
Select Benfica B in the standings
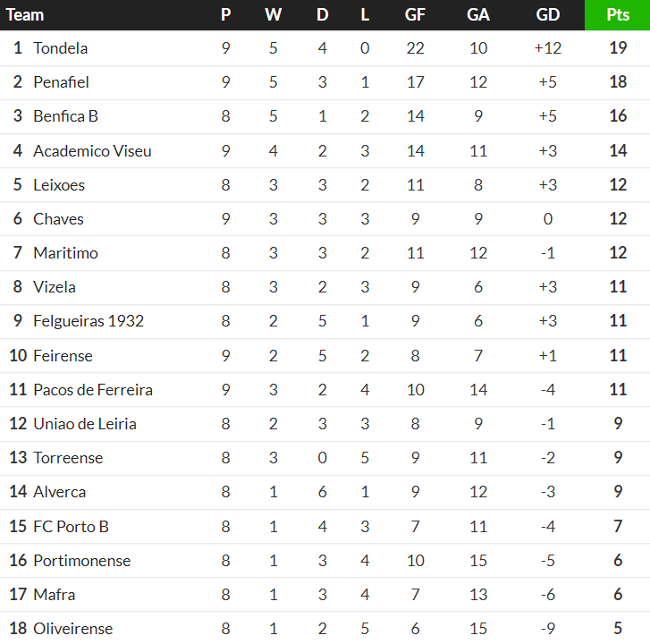tap(65, 116)
